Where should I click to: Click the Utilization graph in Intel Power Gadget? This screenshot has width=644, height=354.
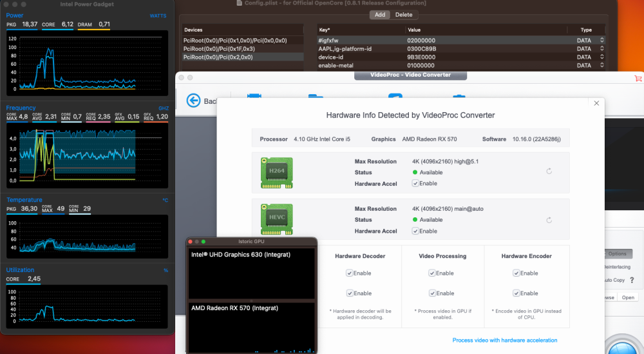(87, 306)
